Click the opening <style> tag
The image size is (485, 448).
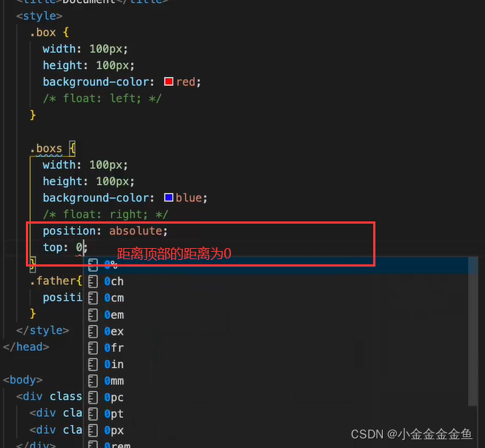pos(39,16)
